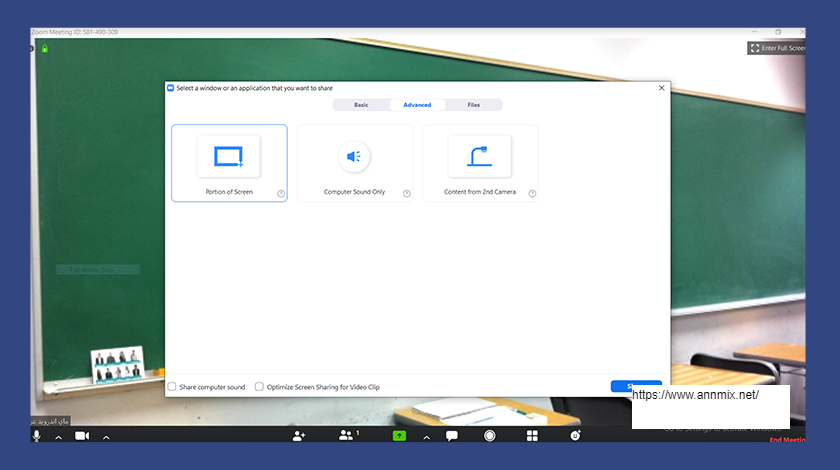Open the Invite participants icon
The height and width of the screenshot is (470, 840).
click(298, 436)
